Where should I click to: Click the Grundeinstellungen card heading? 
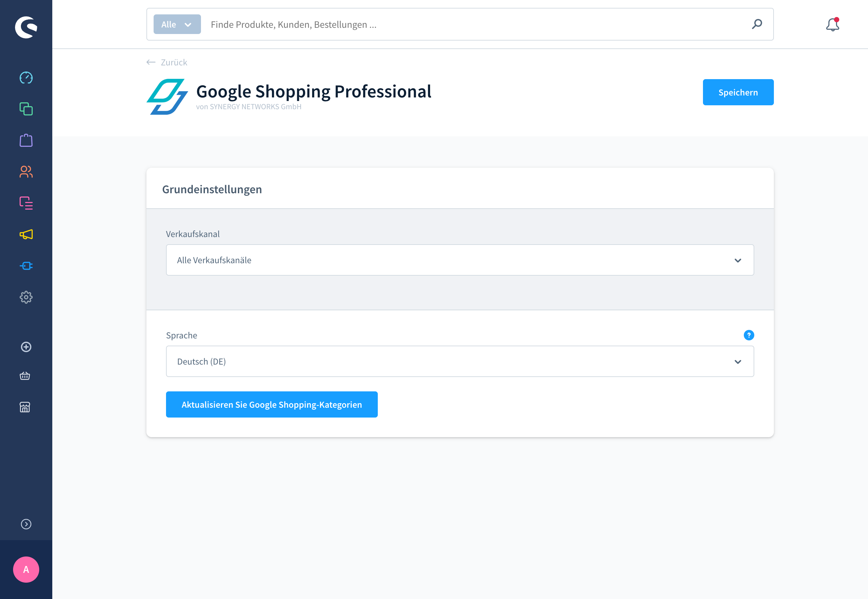[x=212, y=189]
